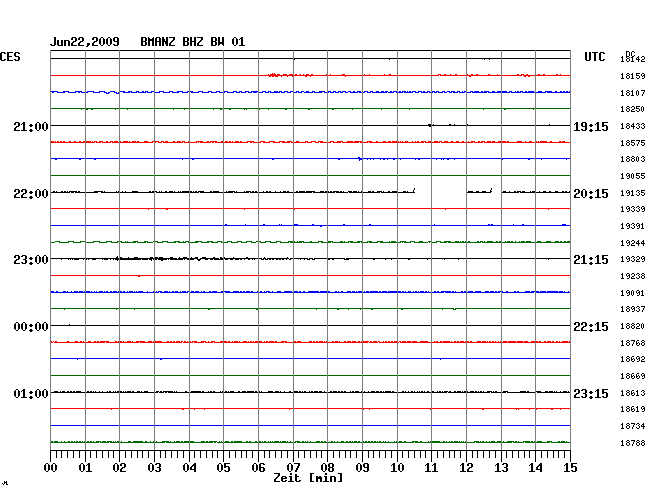Click the DC value 19329

click(633, 259)
